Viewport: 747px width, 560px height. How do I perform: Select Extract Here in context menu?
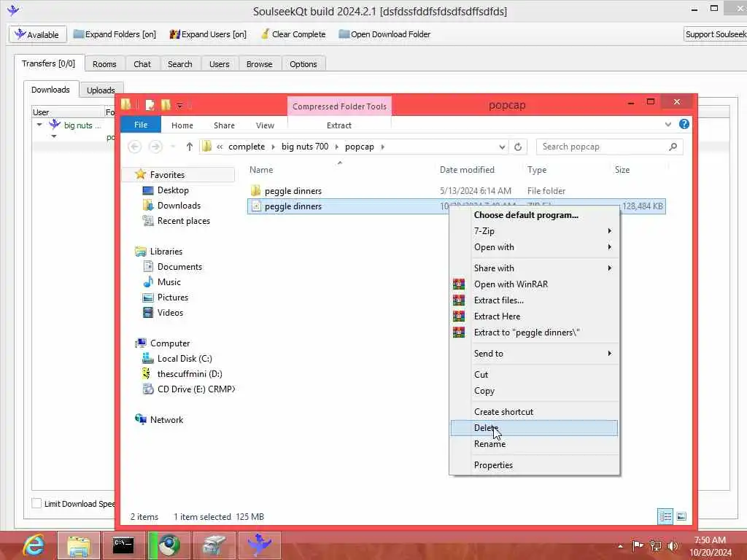[x=533, y=316]
